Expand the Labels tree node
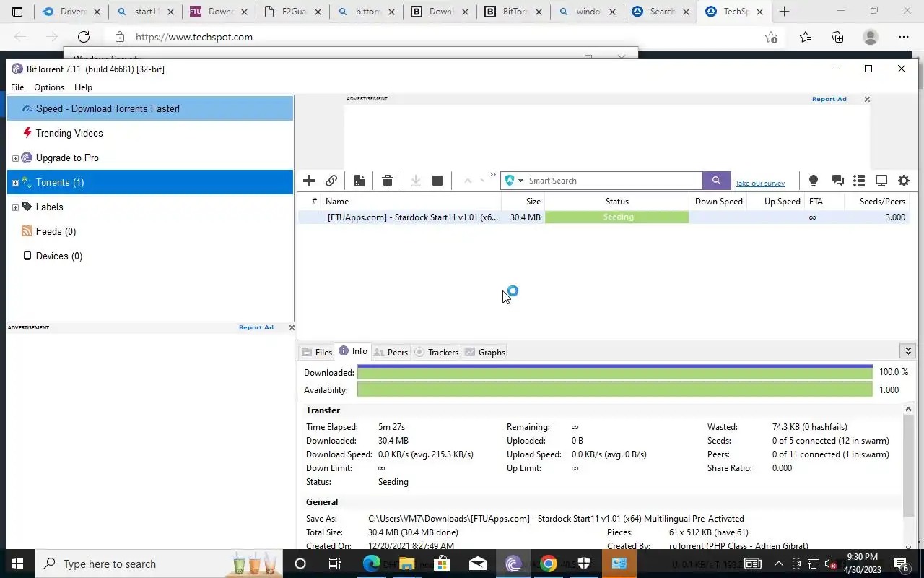The image size is (924, 578). click(15, 207)
